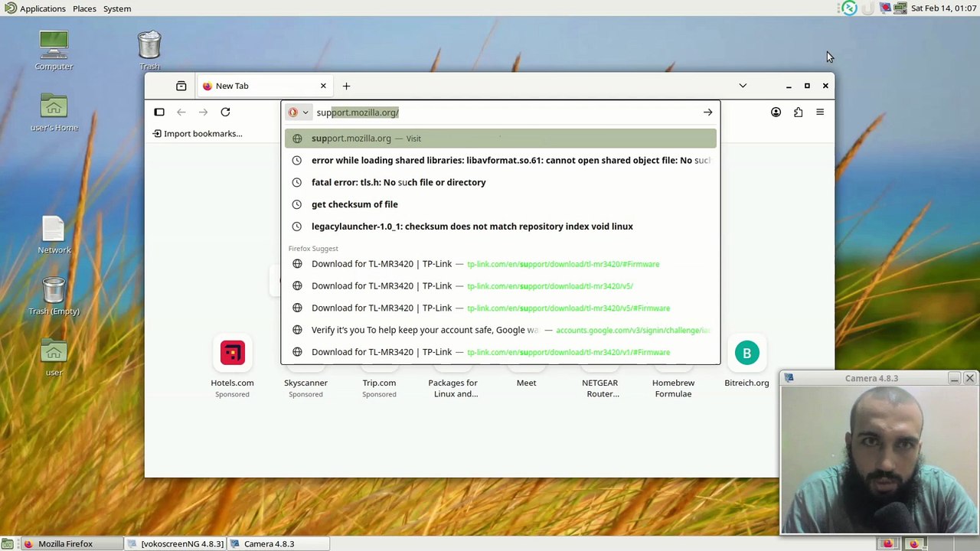Open TP-Link suggestion ending tl-mr3420/v5/
Screen dimensions: 980x551
pos(501,286)
